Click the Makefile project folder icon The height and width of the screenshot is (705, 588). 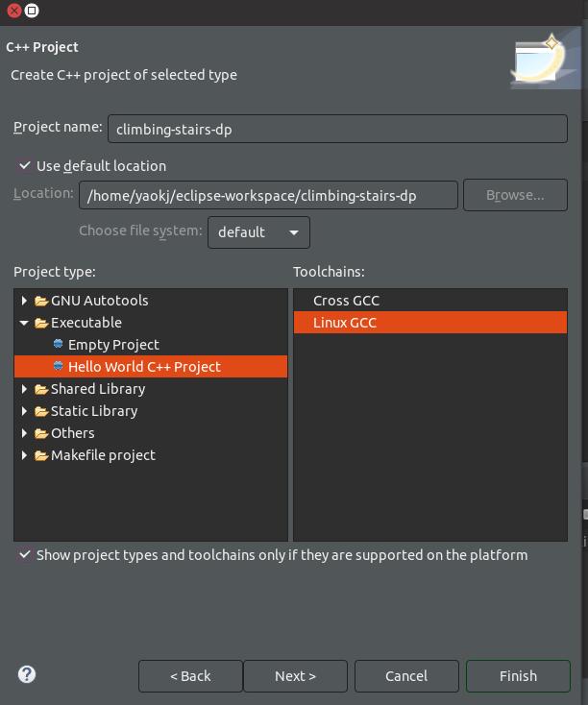41,455
